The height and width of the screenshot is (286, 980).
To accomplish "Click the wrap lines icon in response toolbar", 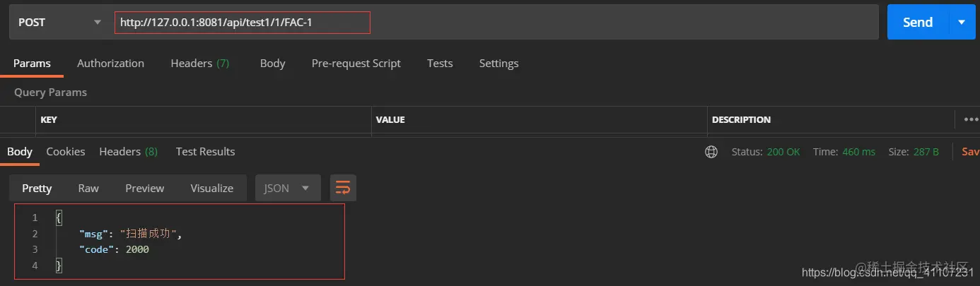I will pyautogui.click(x=343, y=188).
